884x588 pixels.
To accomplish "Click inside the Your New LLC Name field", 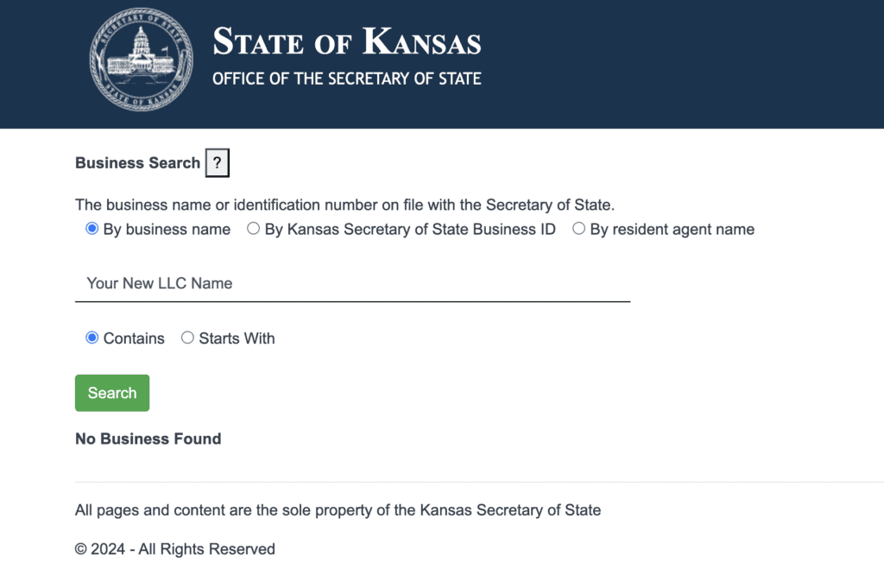I will click(x=345, y=283).
